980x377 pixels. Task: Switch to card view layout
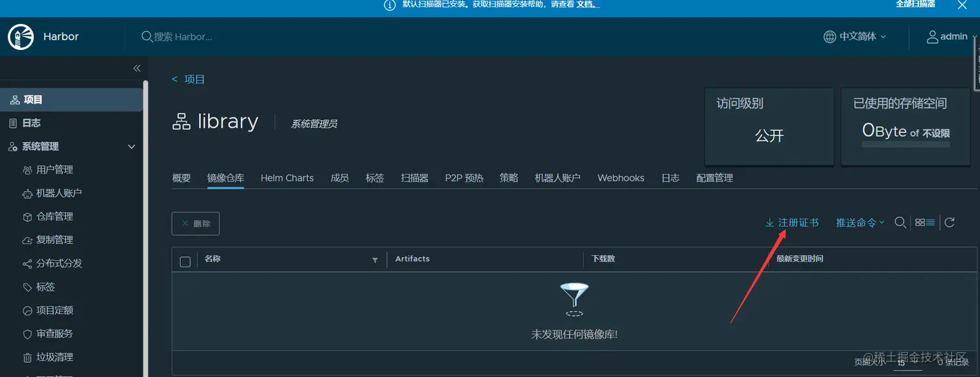click(x=920, y=222)
